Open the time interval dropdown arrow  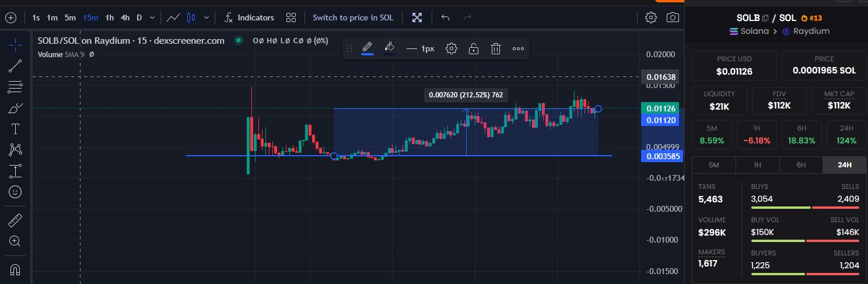152,17
